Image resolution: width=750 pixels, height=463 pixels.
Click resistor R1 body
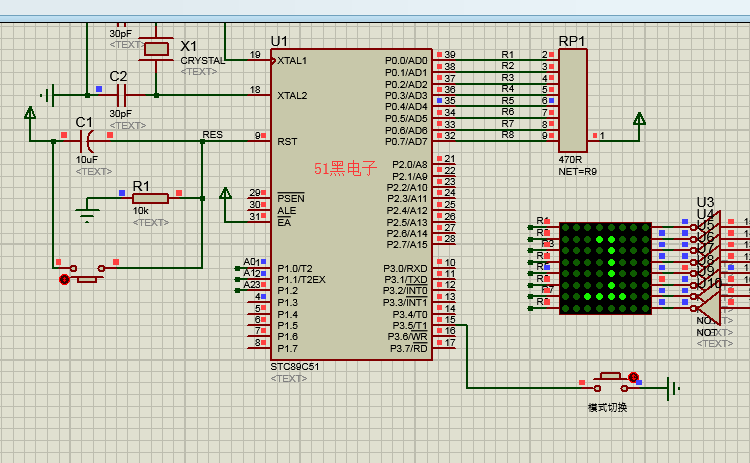coord(150,198)
